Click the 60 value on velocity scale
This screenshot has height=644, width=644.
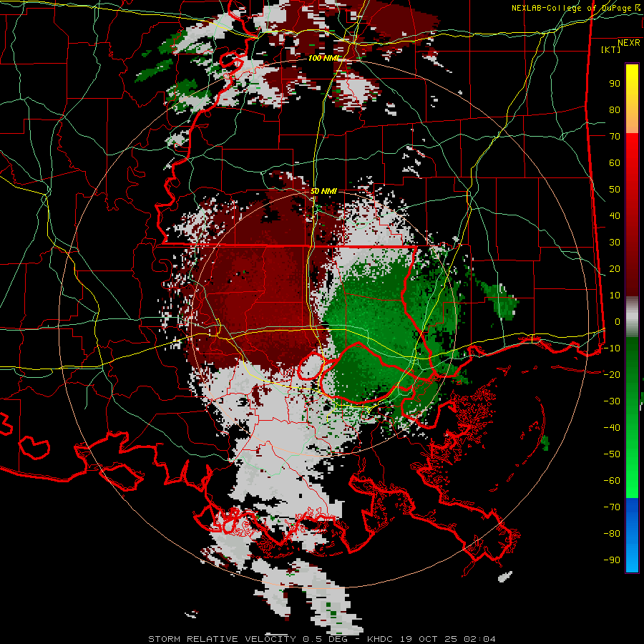[x=615, y=162]
